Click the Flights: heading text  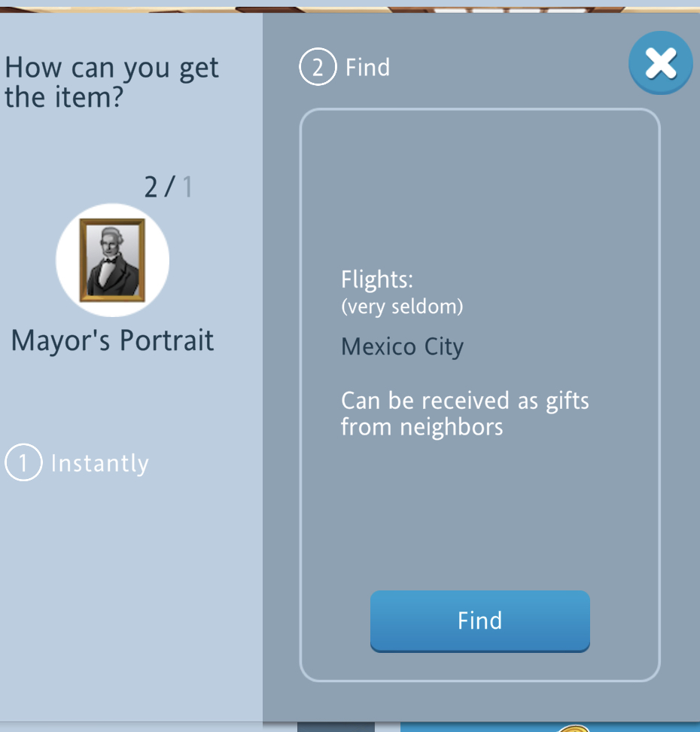(377, 279)
